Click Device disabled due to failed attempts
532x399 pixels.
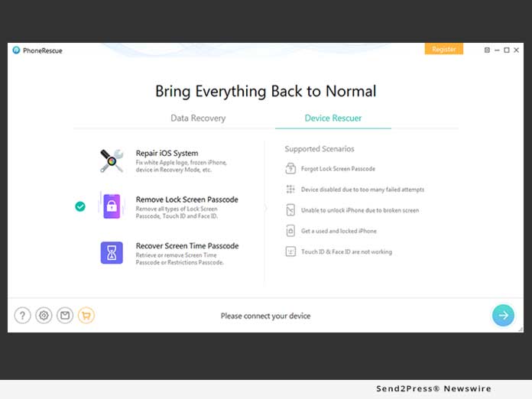point(362,190)
